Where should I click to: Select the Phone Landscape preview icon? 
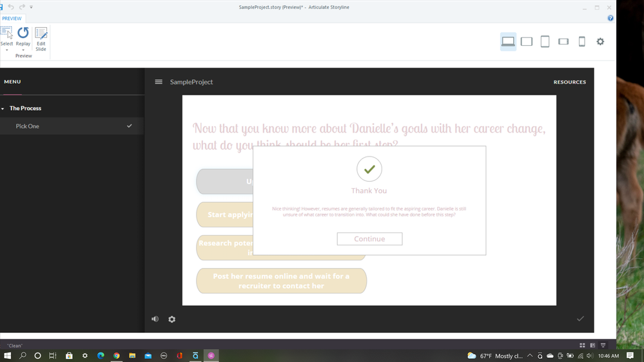point(563,41)
